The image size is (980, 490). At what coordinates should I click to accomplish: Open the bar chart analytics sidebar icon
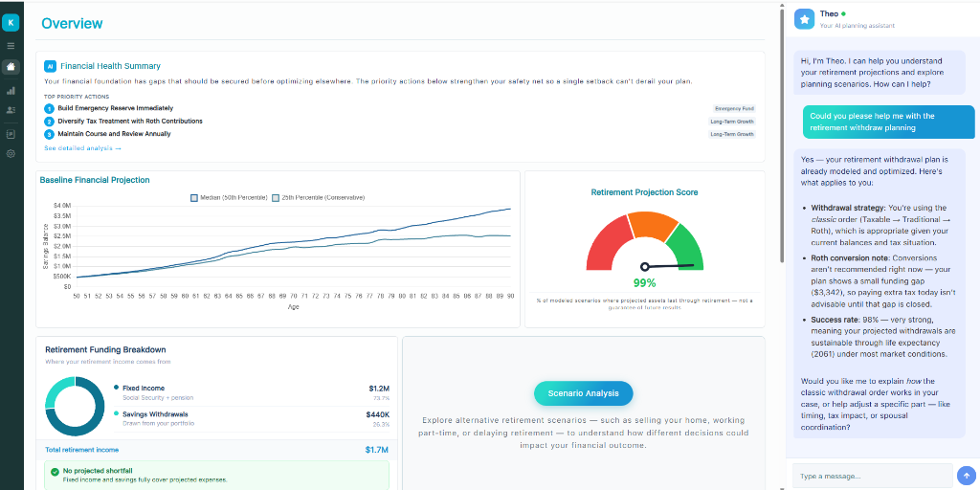click(11, 91)
